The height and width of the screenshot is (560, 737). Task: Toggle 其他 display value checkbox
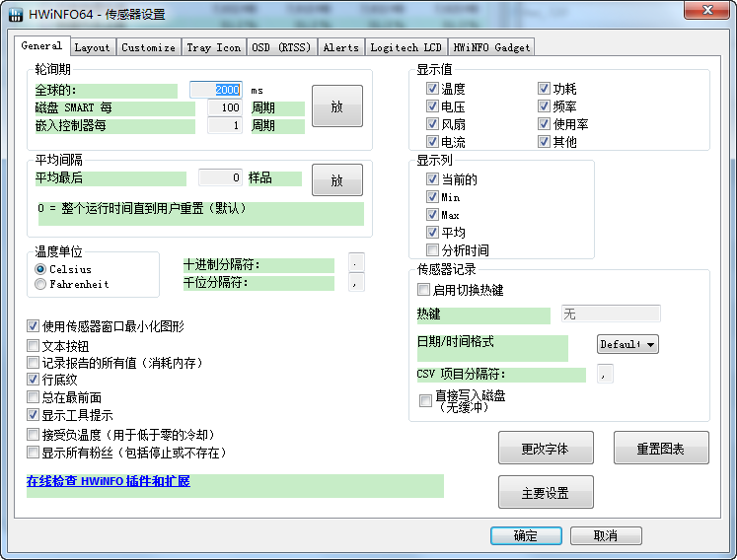pyautogui.click(x=544, y=141)
